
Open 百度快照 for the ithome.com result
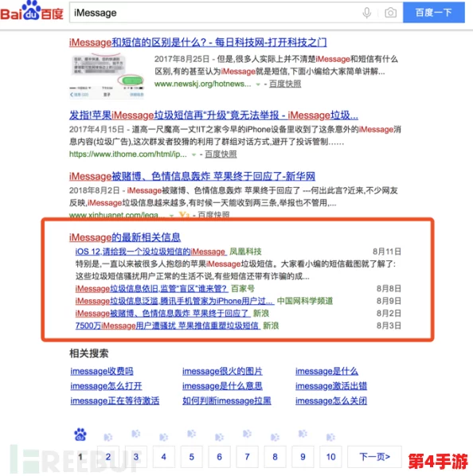[221, 154]
